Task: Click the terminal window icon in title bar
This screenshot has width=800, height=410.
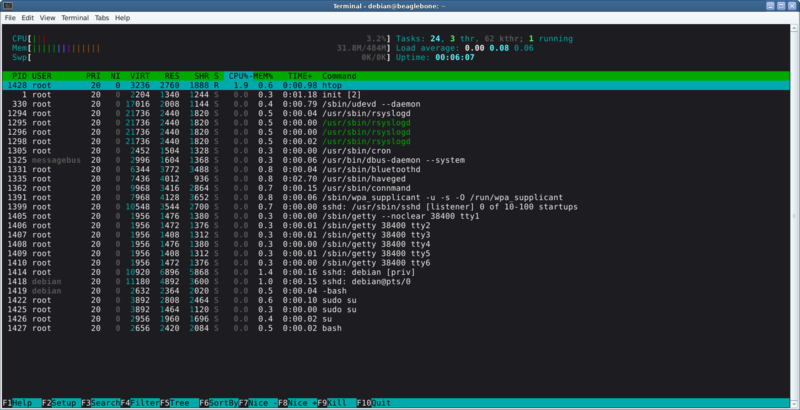Action: (x=7, y=6)
